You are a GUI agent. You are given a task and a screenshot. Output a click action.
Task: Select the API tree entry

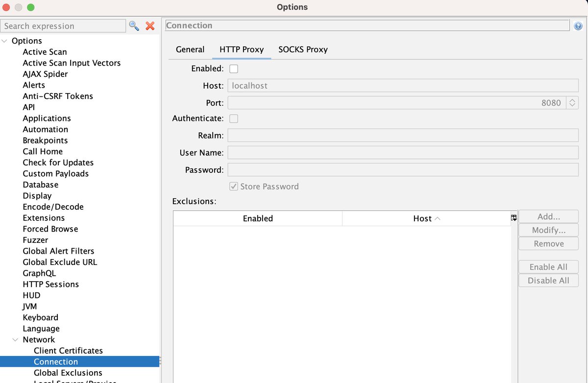[29, 107]
